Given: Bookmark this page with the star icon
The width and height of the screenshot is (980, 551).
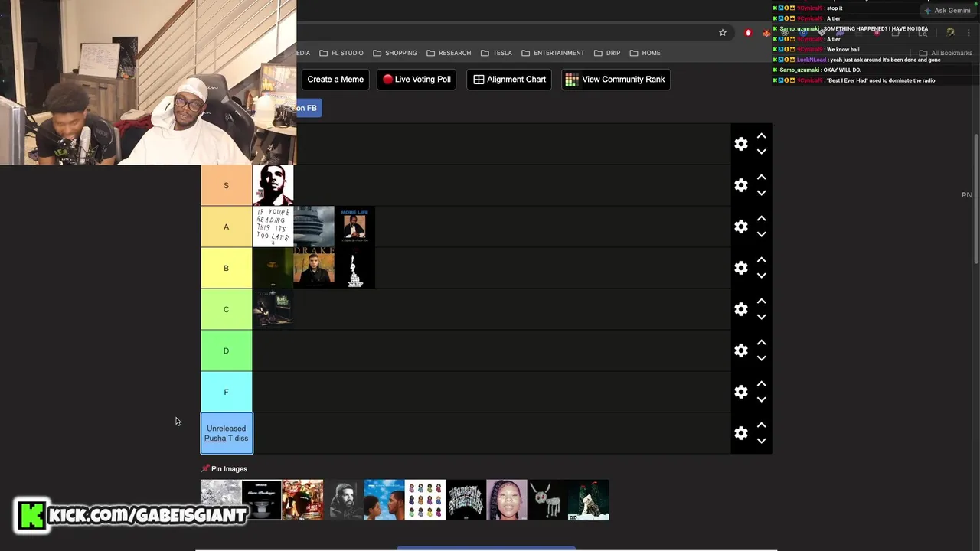Looking at the screenshot, I should (722, 32).
